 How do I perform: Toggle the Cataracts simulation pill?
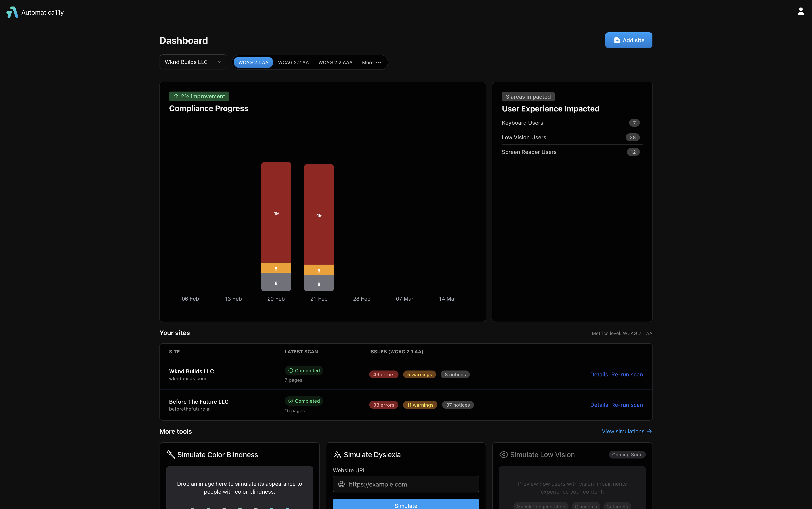pyautogui.click(x=617, y=506)
